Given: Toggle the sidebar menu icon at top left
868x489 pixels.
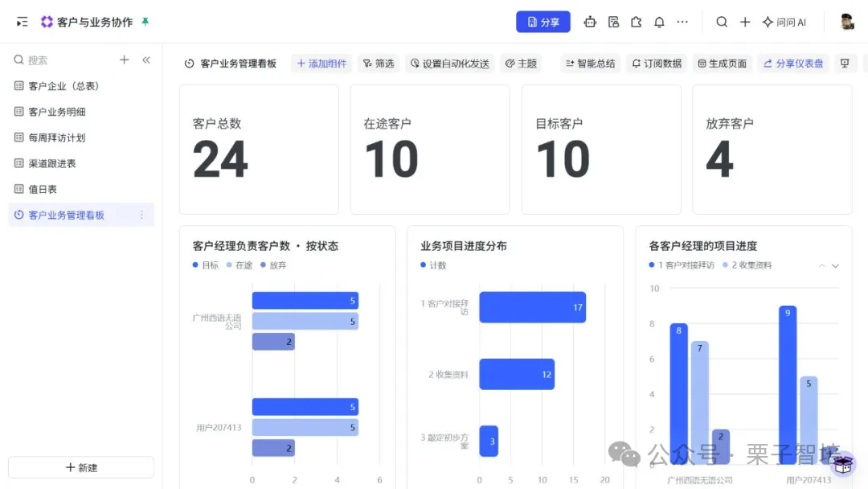Looking at the screenshot, I should point(23,23).
